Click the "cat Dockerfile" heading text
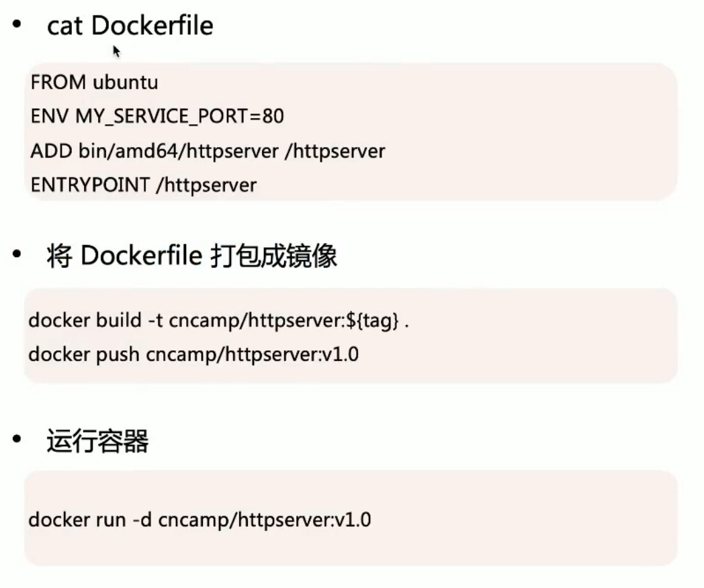The height and width of the screenshot is (588, 704). pyautogui.click(x=130, y=26)
